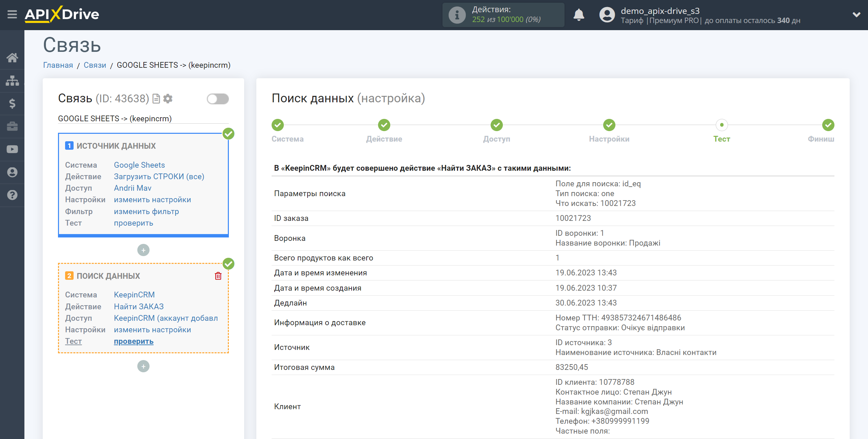Click the Тест label in search block
The image size is (868, 439).
[73, 341]
